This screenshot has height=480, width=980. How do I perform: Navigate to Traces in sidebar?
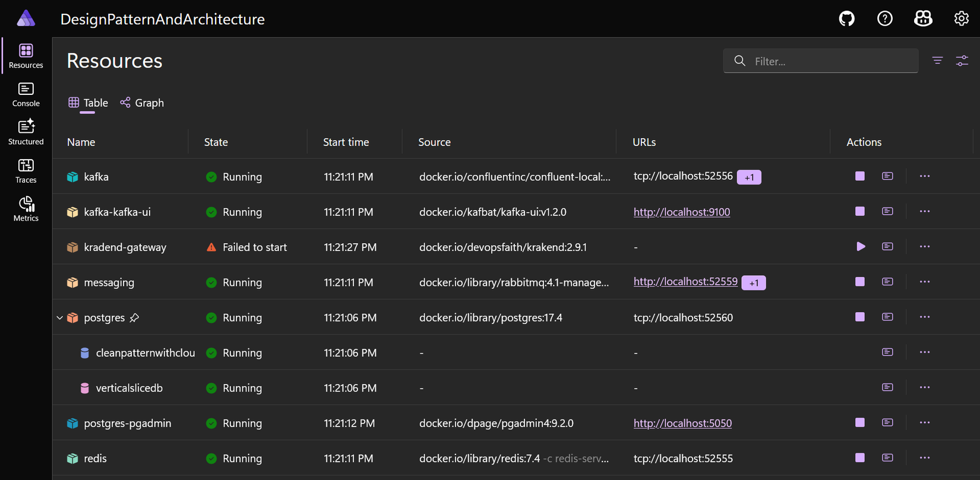tap(26, 171)
